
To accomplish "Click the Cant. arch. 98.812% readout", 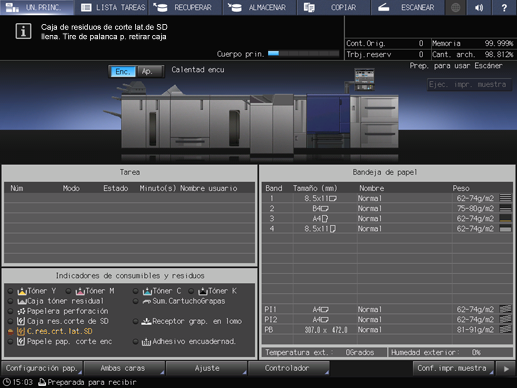I will (x=472, y=54).
